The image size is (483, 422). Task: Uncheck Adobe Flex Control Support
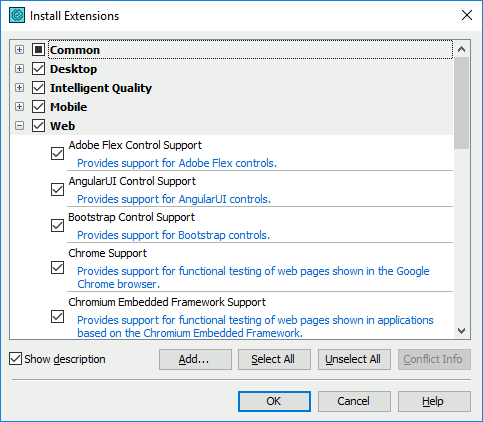coord(57,154)
